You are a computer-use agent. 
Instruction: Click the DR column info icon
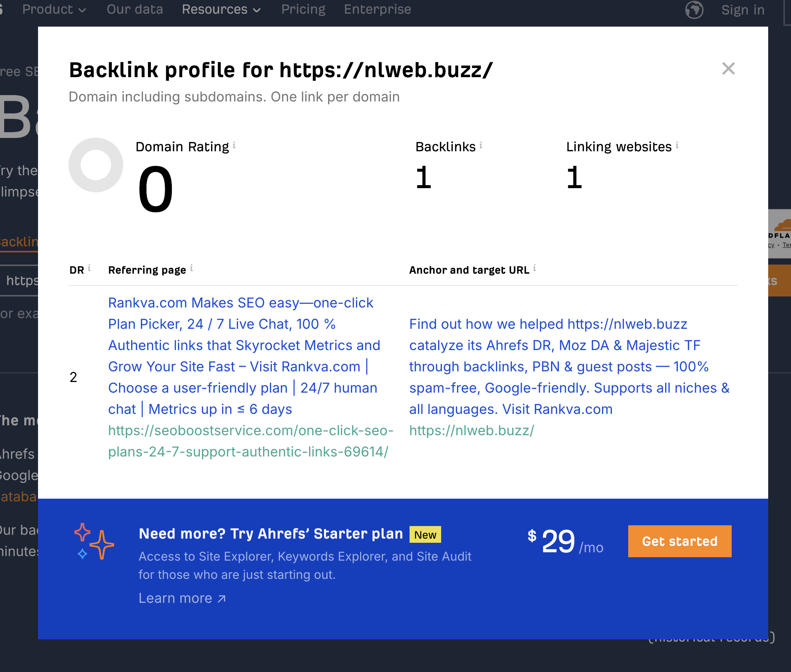(89, 268)
